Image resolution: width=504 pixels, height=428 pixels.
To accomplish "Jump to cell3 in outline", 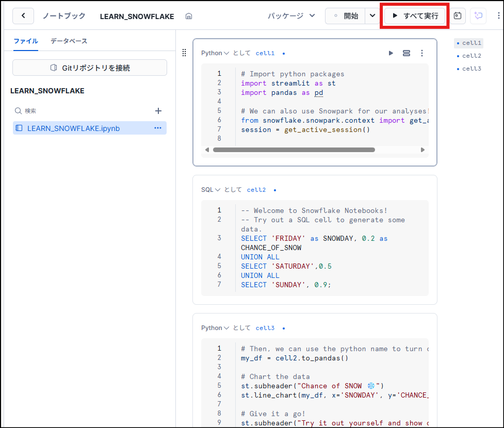I will 469,69.
